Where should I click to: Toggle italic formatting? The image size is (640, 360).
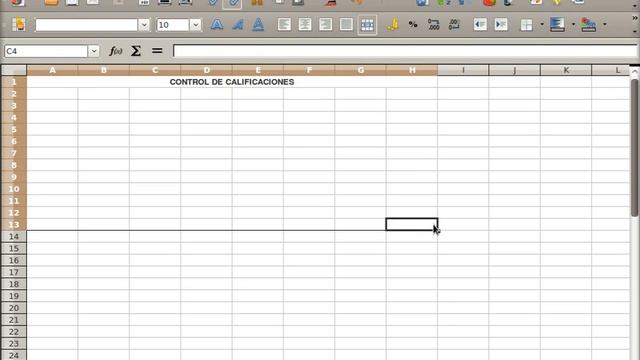pos(238,24)
